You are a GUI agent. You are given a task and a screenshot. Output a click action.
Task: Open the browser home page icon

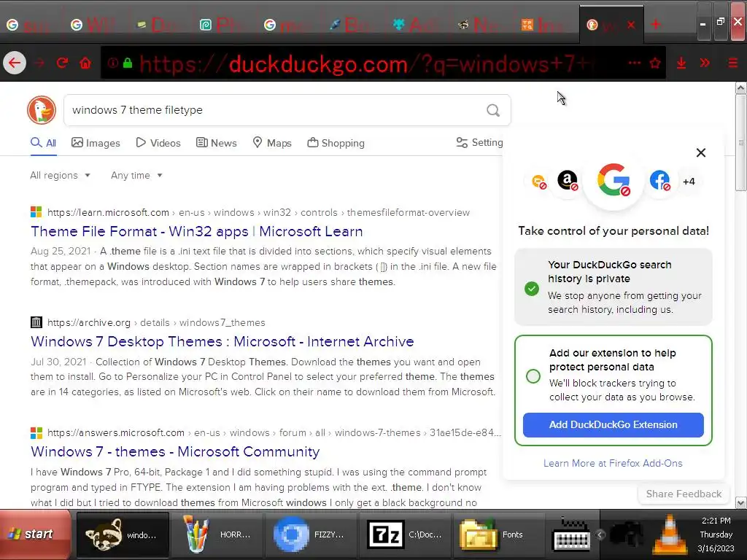coord(85,63)
